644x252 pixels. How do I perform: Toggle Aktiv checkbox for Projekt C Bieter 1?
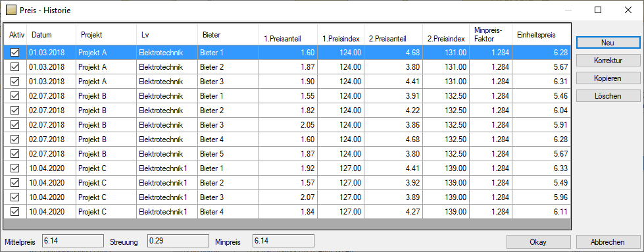point(14,168)
